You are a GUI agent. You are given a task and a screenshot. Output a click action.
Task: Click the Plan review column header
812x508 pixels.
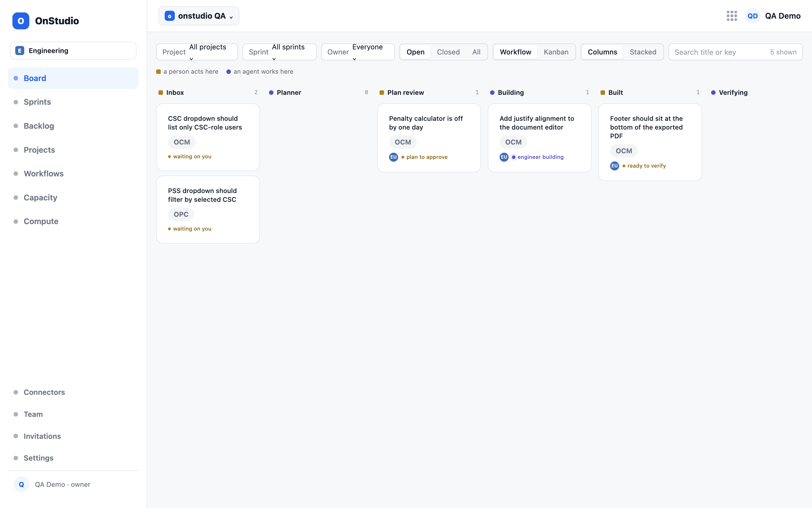coord(429,92)
